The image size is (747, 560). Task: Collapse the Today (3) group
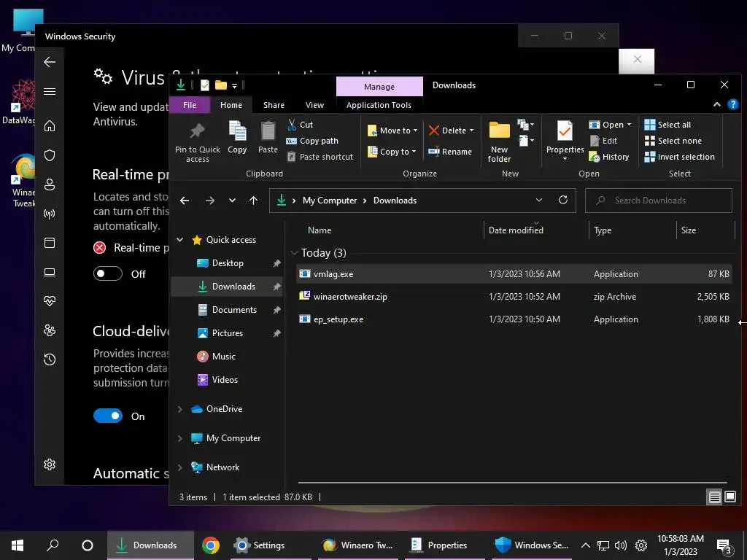pyautogui.click(x=294, y=253)
